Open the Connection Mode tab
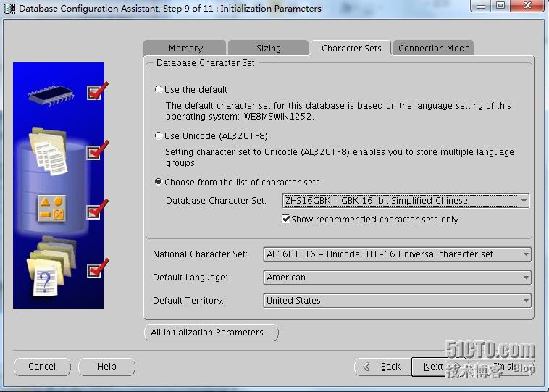This screenshot has height=392, width=549. pyautogui.click(x=434, y=48)
